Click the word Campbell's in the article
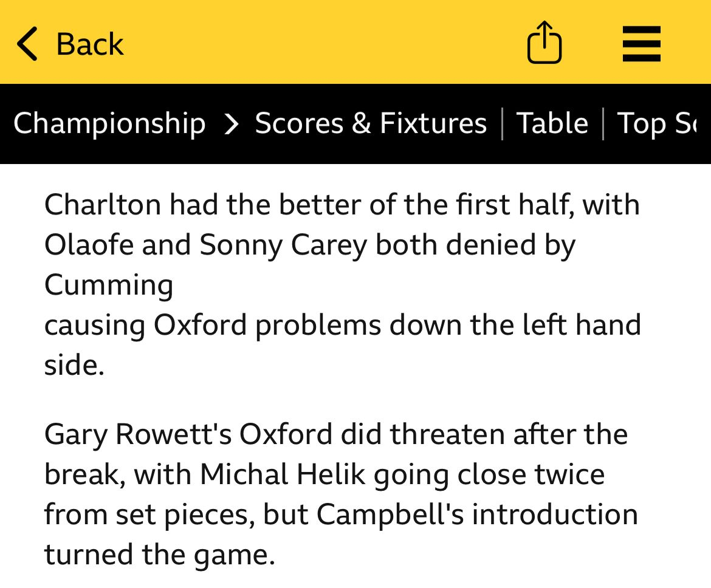This screenshot has height=588, width=711. (x=390, y=515)
